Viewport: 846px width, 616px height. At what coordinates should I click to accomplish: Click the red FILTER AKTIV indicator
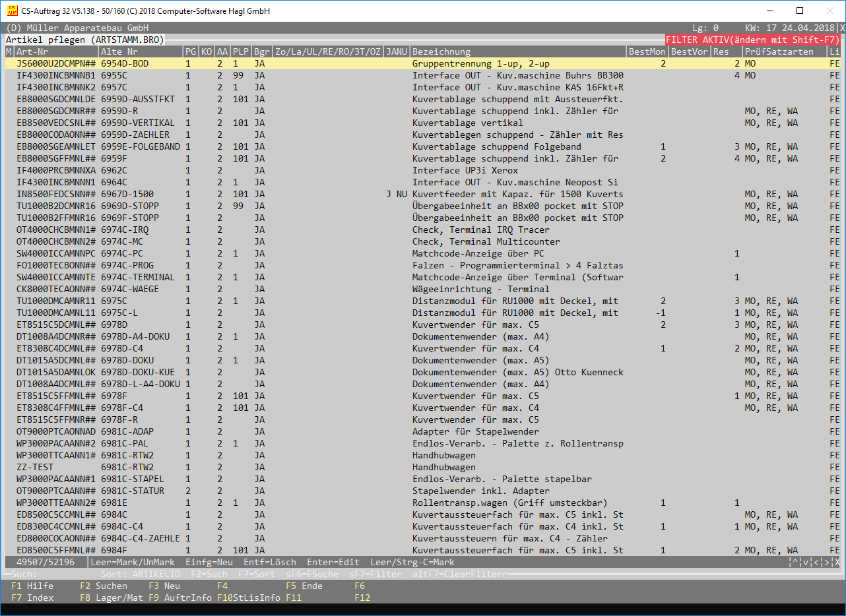click(752, 40)
